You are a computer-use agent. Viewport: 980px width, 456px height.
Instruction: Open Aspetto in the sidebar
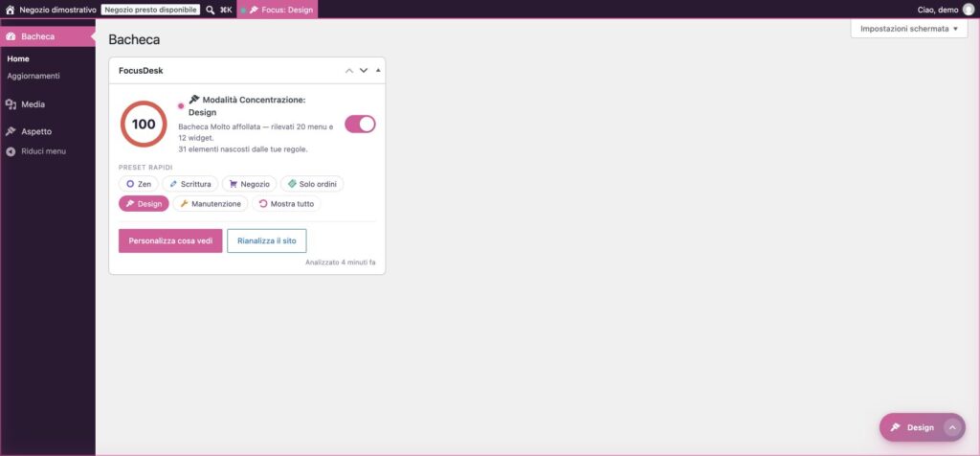click(48, 131)
